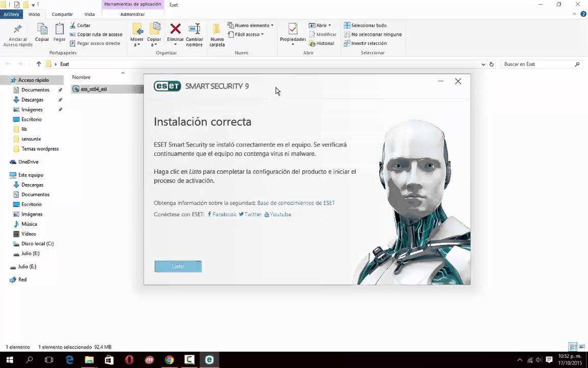Refresh the Eset folder view
Image resolution: width=588 pixels, height=368 pixels.
(492, 64)
